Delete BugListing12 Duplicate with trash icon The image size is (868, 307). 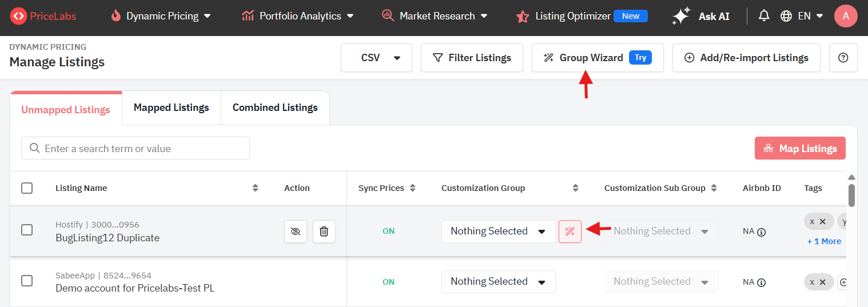(x=324, y=232)
